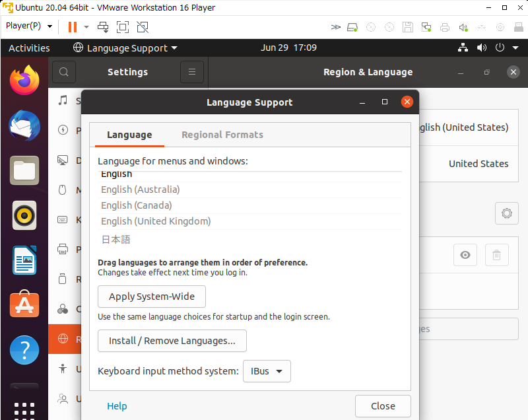Click the input source gear options button
Viewport: 528px width, 420px height.
click(x=506, y=213)
